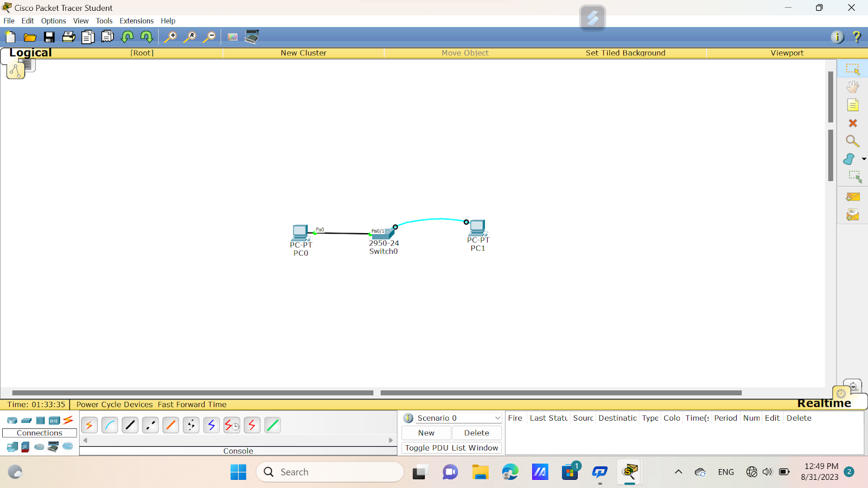
Task: Reset zoom with the R magnifier
Action: pyautogui.click(x=190, y=37)
